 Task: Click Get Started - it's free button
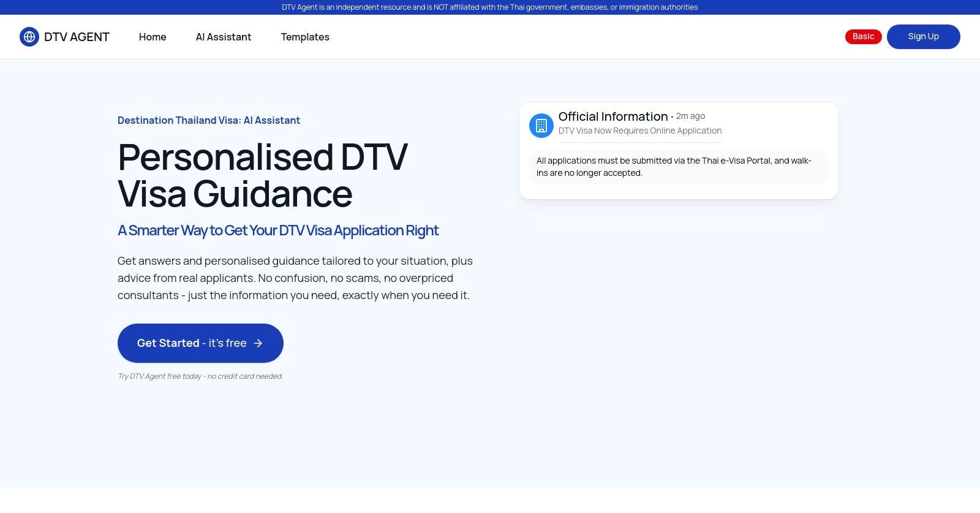pos(200,343)
